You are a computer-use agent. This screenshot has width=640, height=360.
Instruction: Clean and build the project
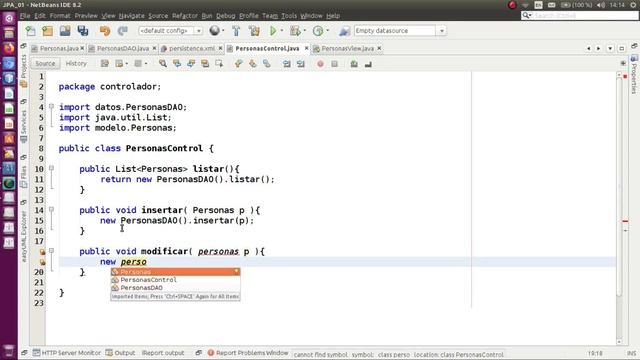tap(254, 31)
